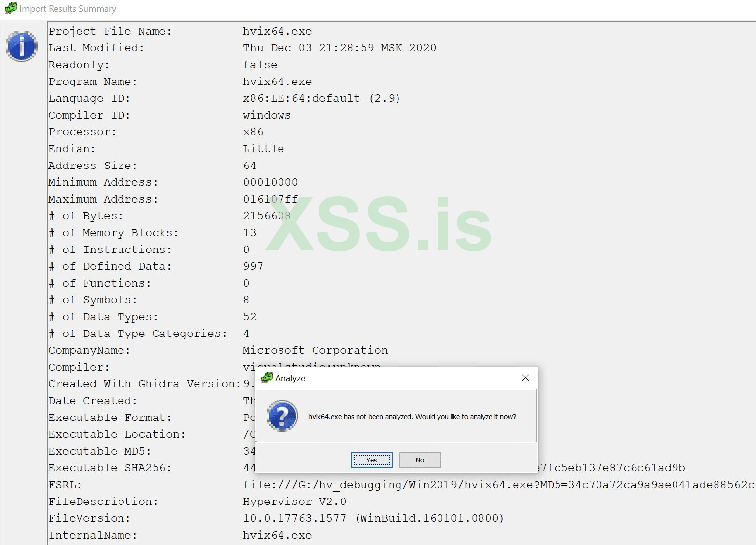Select the value Microsoft Corporation
This screenshot has height=545, width=756.
[315, 350]
